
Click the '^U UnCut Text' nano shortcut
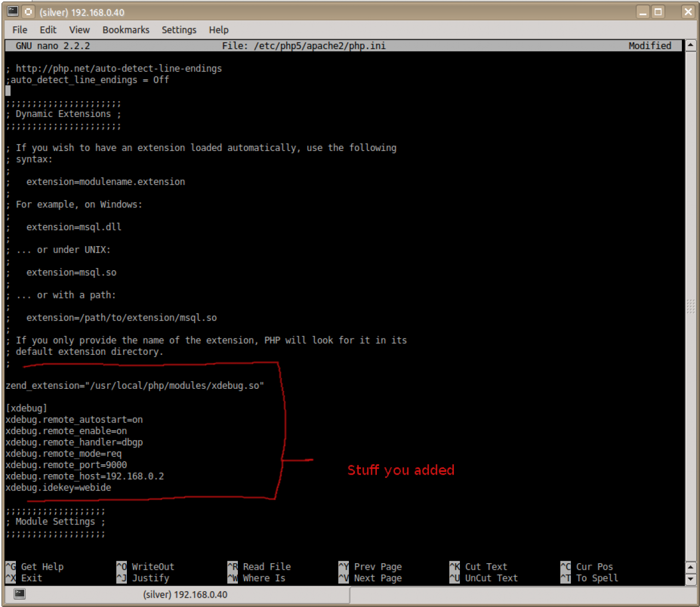pyautogui.click(x=484, y=578)
